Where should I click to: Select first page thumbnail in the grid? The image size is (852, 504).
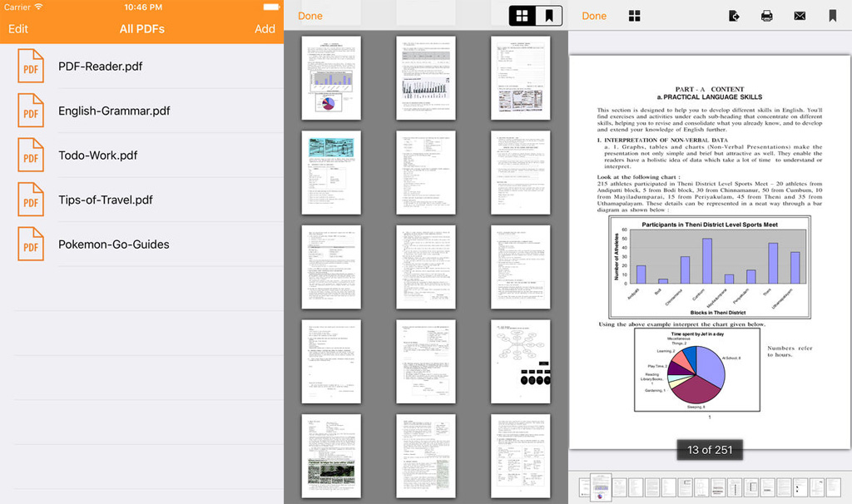[x=331, y=78]
